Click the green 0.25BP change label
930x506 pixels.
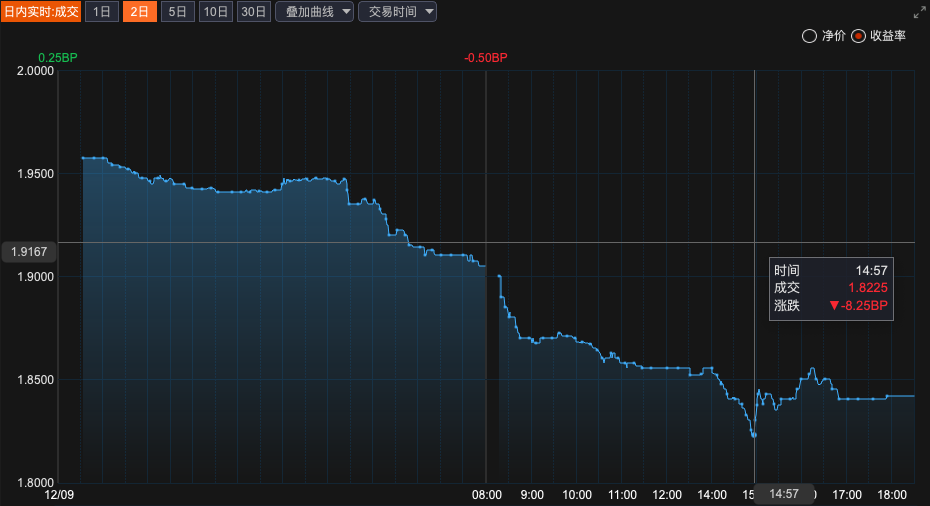pyautogui.click(x=57, y=58)
